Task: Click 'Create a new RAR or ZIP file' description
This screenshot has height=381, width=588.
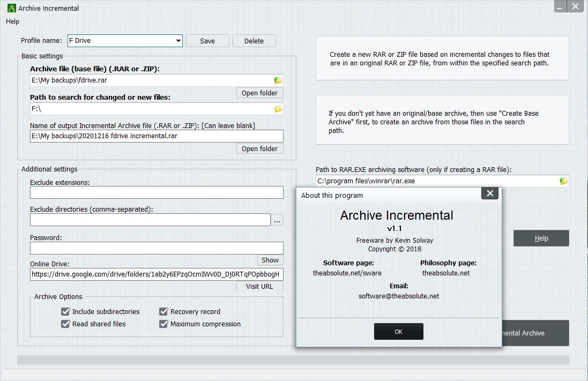Action: click(440, 58)
